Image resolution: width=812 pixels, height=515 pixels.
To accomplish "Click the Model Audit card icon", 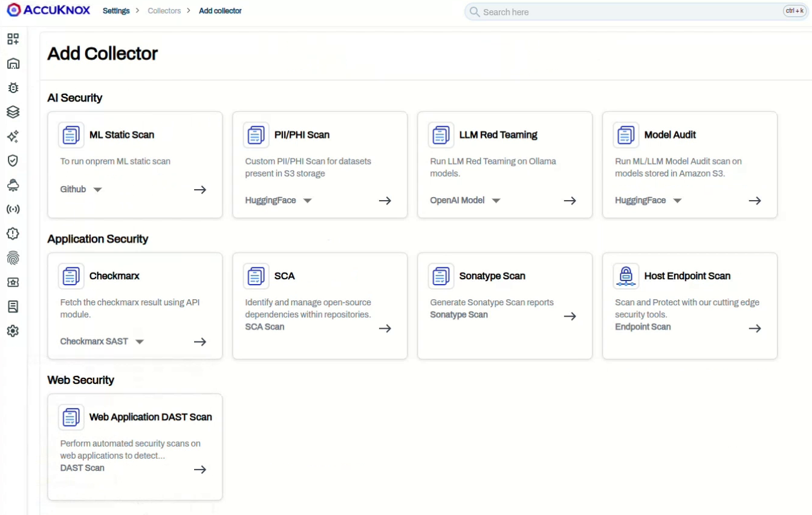I will point(626,135).
